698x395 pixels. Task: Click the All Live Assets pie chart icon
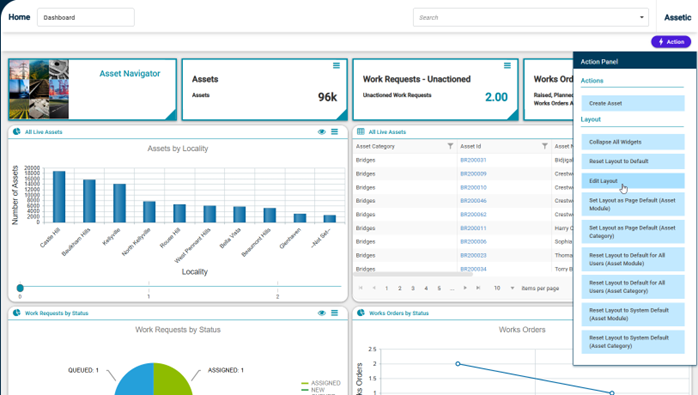point(16,132)
